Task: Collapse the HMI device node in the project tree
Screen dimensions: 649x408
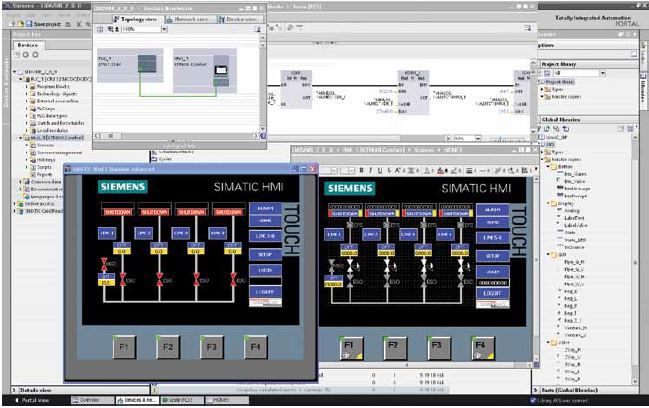Action: [21, 138]
